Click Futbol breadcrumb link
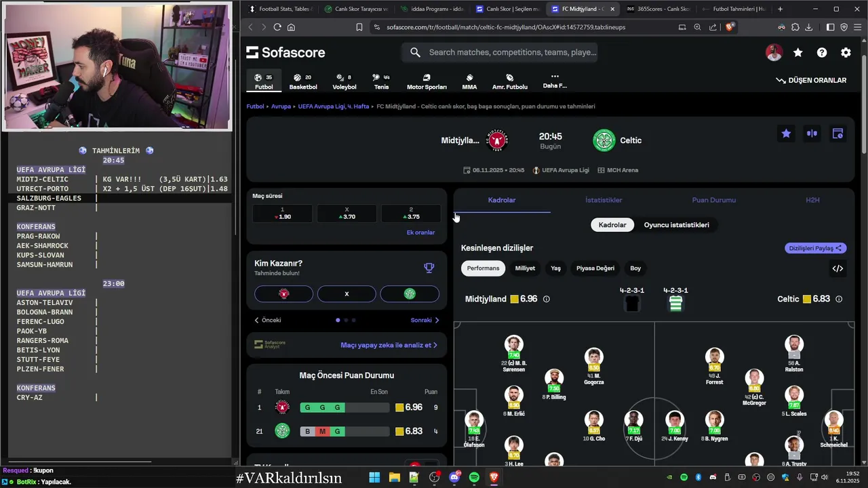This screenshot has width=868, height=488. coord(255,106)
